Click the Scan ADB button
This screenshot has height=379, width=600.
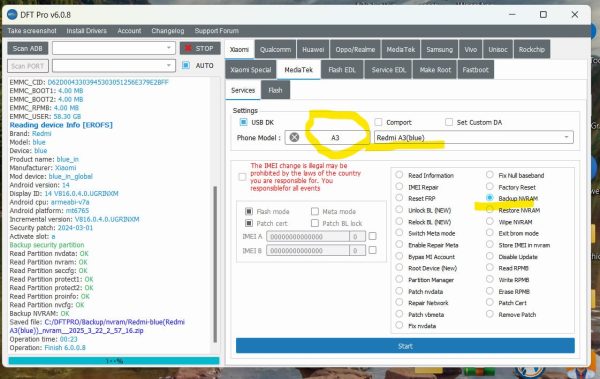pyautogui.click(x=28, y=48)
